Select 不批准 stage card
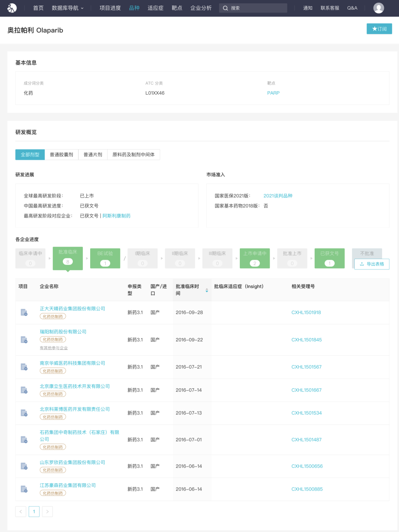 367,253
